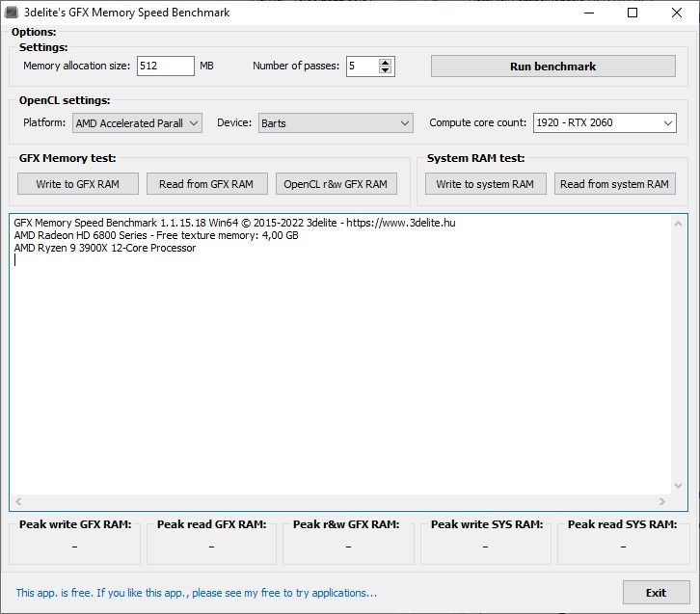Click the AMD Radeon HD 6800 Series log line
700x614 pixels.
(156, 235)
